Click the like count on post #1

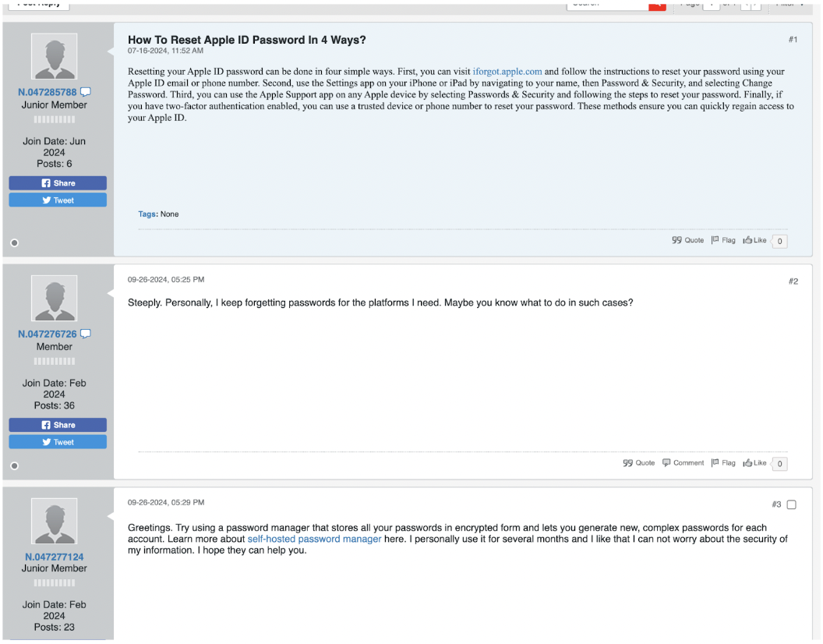pos(779,242)
